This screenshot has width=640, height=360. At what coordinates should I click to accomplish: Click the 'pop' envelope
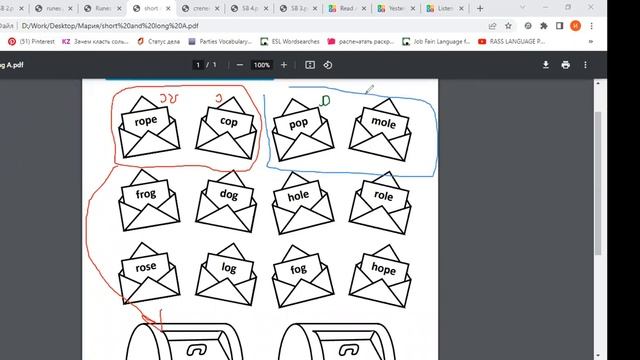[302, 130]
